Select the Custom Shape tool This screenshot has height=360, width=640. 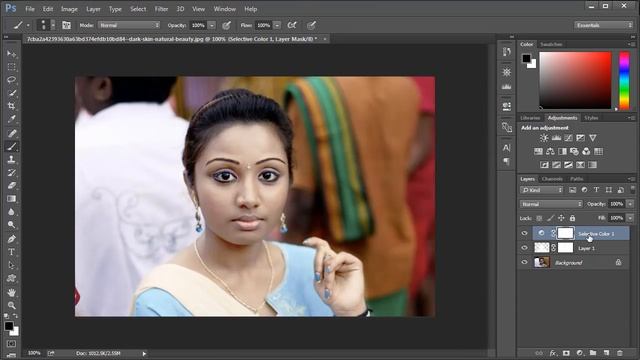tap(11, 278)
